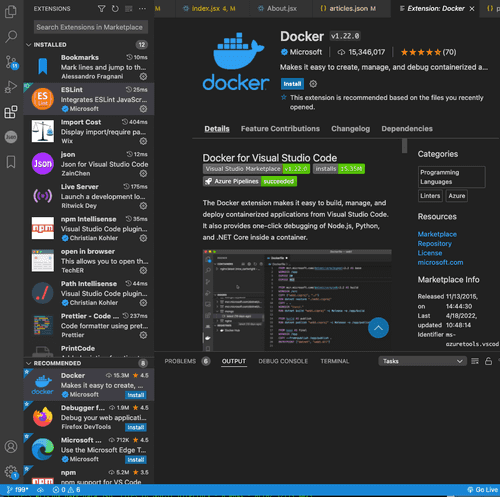Open the Search view in activity bar
Viewport: 500px width, 497px height.
tap(11, 37)
